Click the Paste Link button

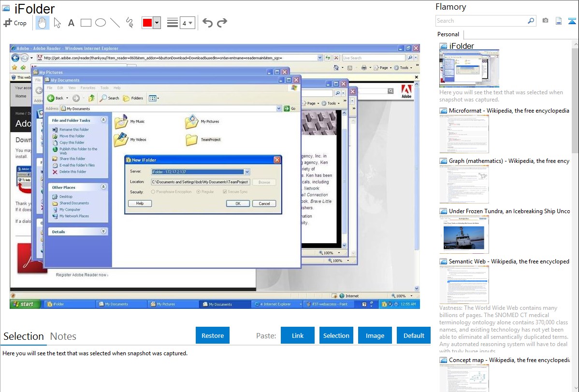coord(298,335)
